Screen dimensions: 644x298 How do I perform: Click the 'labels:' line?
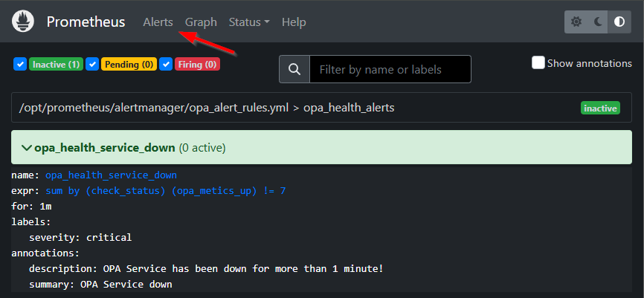30,222
